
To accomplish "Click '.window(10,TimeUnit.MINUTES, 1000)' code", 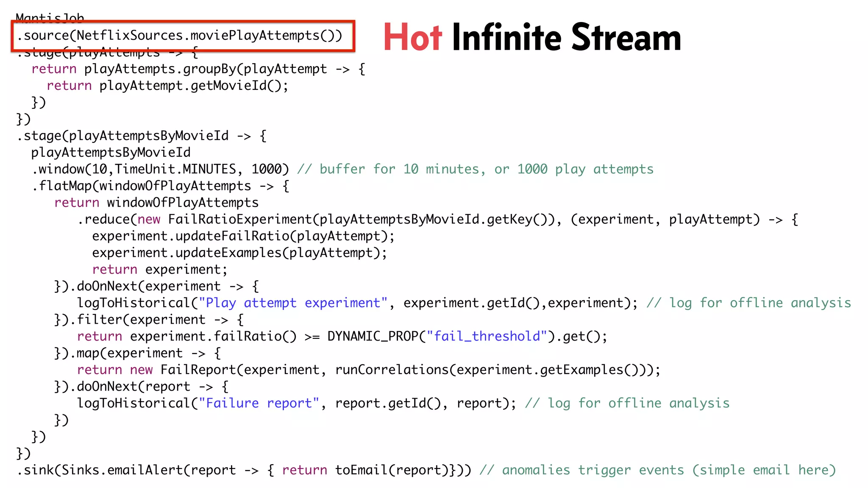I will (x=161, y=169).
